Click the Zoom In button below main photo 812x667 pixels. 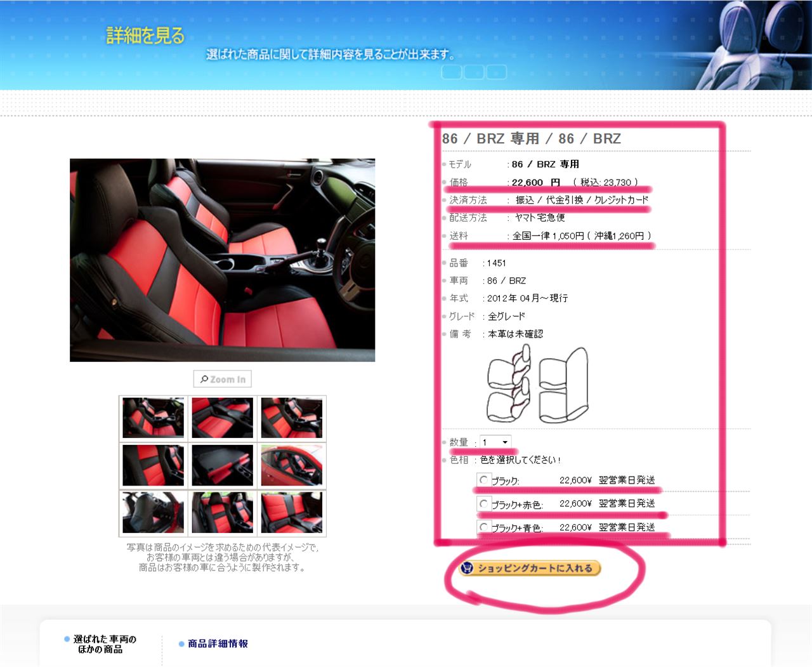223,379
